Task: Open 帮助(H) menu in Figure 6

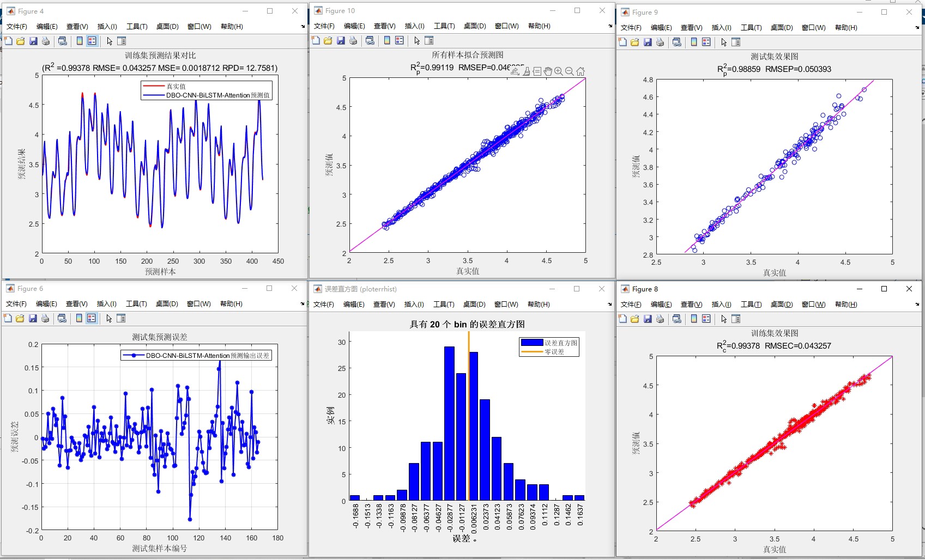Action: pyautogui.click(x=232, y=303)
